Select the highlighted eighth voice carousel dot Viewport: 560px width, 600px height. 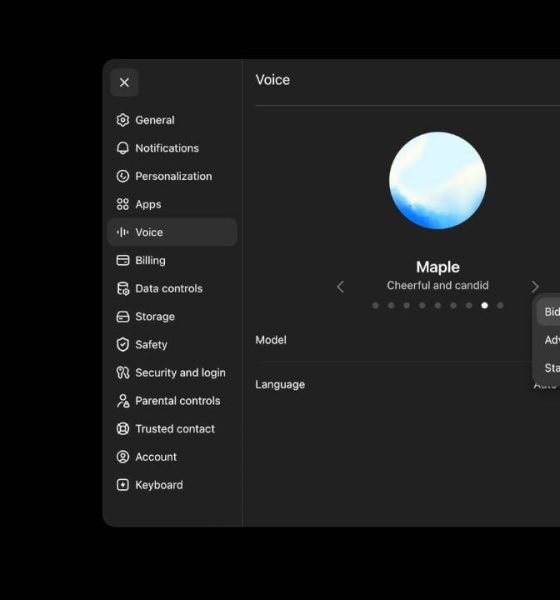485,305
